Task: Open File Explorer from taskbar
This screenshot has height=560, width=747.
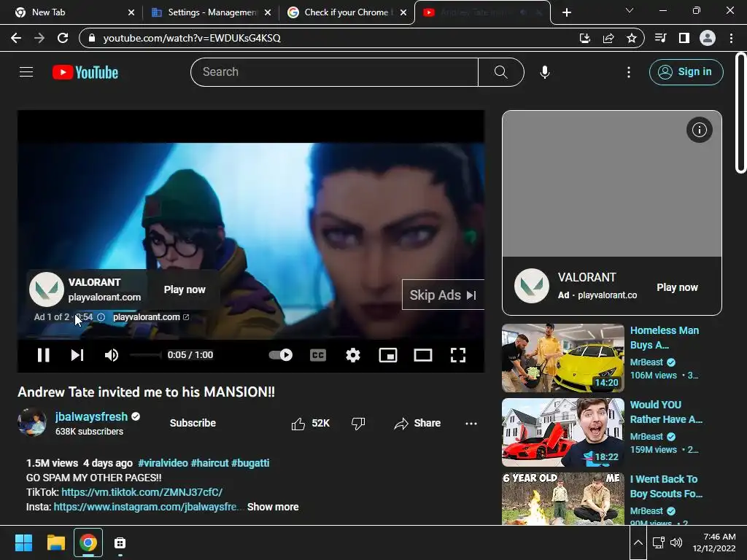Action: point(55,542)
